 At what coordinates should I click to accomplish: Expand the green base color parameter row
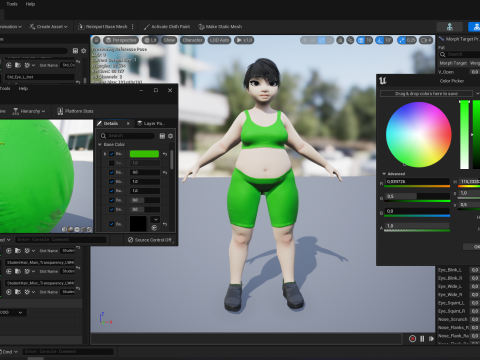tap(105, 154)
